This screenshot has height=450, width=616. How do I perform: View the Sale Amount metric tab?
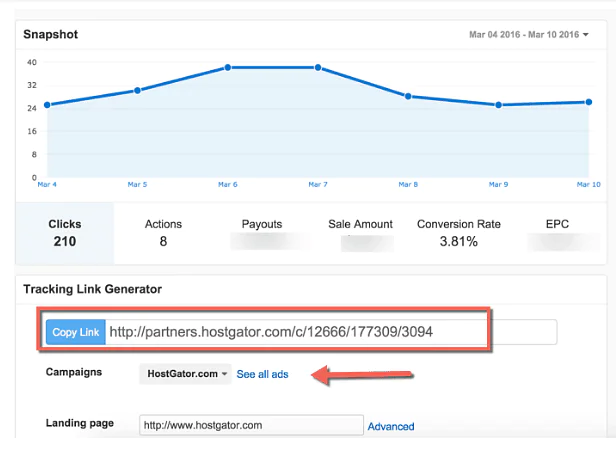(360, 232)
